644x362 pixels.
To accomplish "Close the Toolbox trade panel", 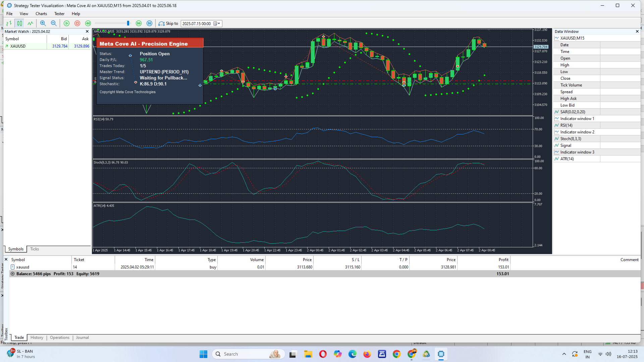I will (x=6, y=259).
